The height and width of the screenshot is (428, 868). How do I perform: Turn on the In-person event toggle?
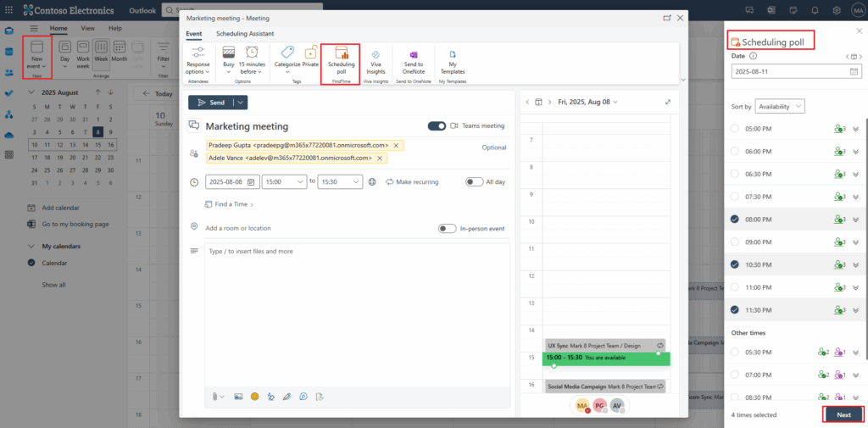coord(447,228)
